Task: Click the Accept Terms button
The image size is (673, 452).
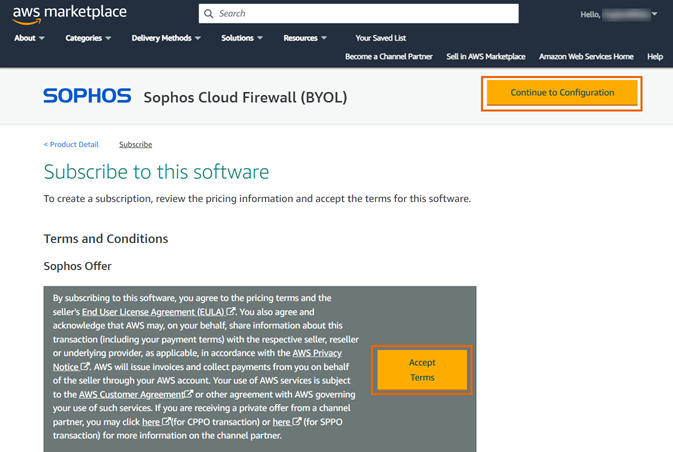Action: tap(422, 370)
